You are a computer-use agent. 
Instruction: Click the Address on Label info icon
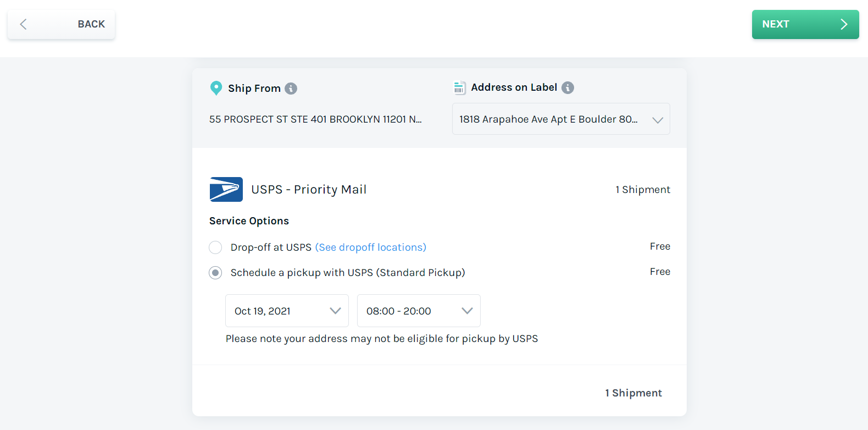pos(568,87)
